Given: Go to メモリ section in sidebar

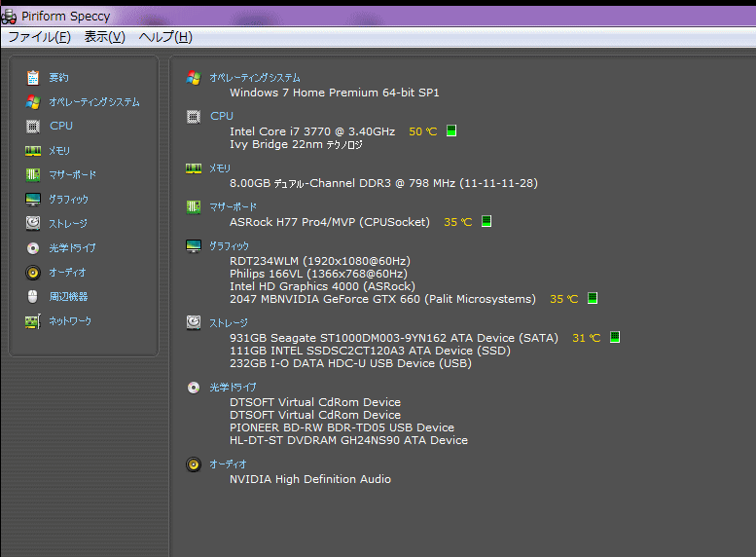Looking at the screenshot, I should click(x=59, y=151).
